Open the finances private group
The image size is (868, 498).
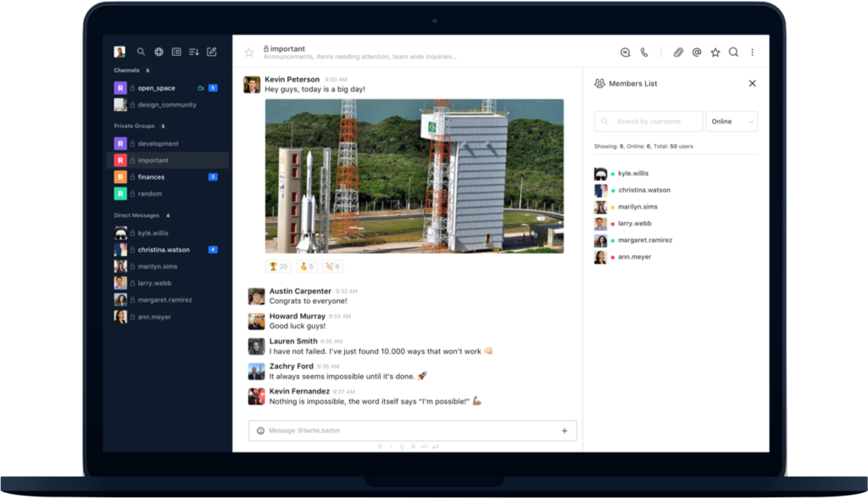pos(151,177)
